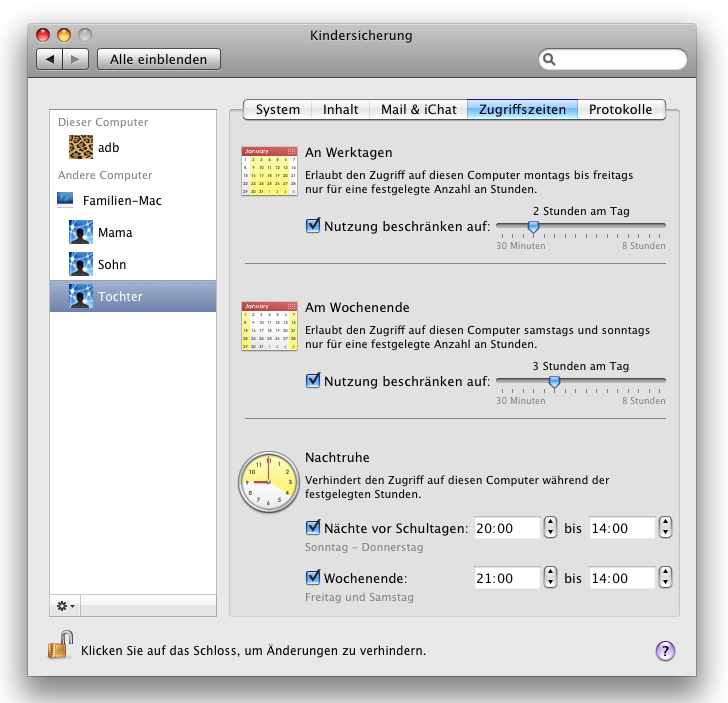The image size is (728, 703).
Task: Click the 21:00 weekend start time field
Action: tap(507, 578)
